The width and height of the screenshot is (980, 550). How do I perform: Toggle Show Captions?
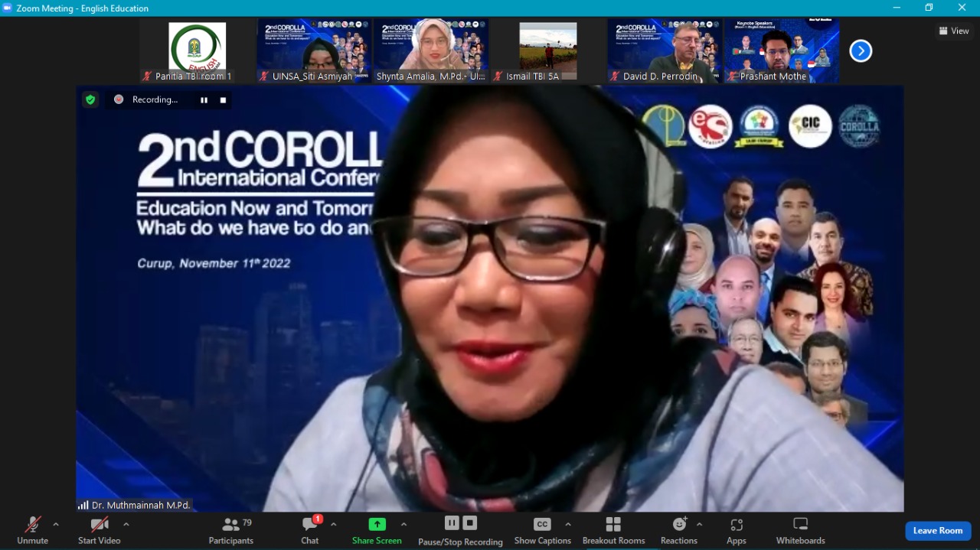[x=542, y=530]
